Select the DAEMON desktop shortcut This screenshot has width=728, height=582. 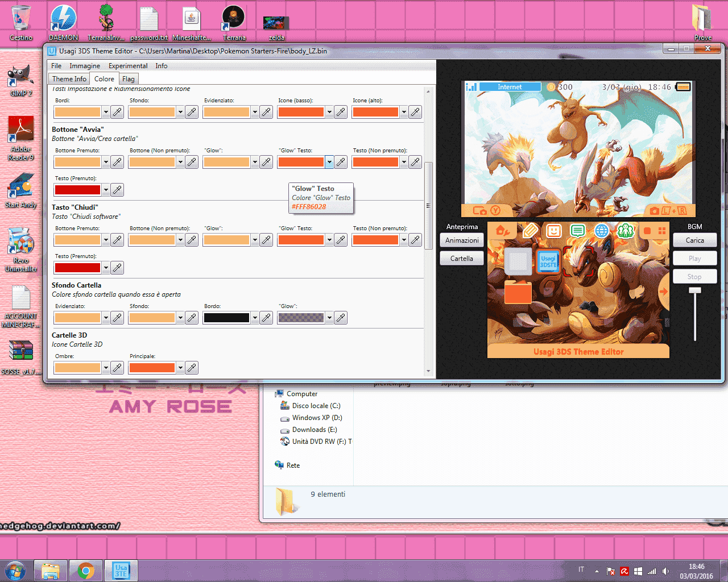pyautogui.click(x=63, y=23)
